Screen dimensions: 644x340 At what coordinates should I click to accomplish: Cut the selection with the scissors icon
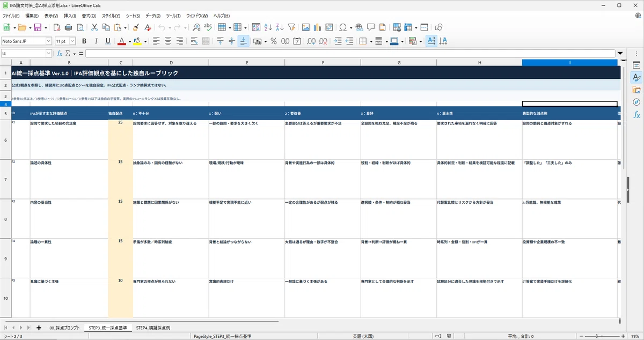point(94,27)
